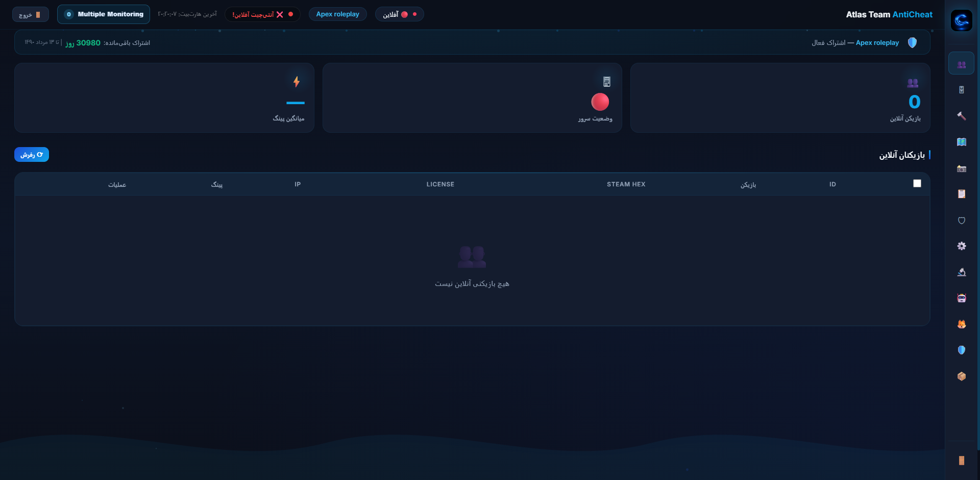Viewport: 980px width, 480px height.
Task: Click the Atlas Team logo icon
Action: (x=961, y=20)
